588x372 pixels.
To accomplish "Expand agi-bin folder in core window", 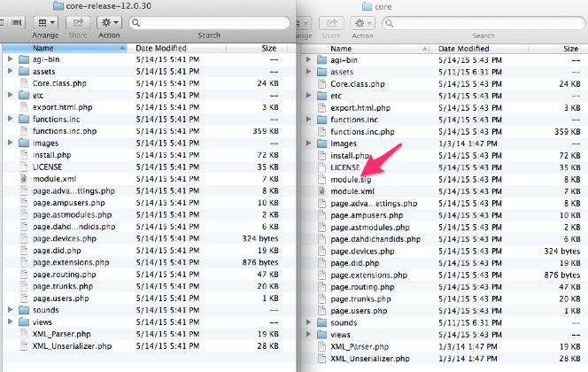I will (308, 59).
